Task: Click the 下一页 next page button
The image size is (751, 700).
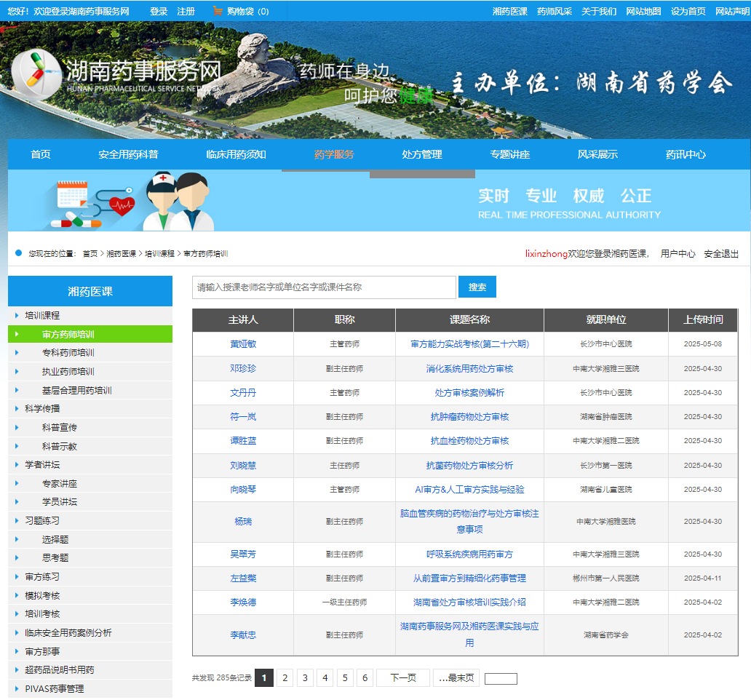Action: point(403,678)
